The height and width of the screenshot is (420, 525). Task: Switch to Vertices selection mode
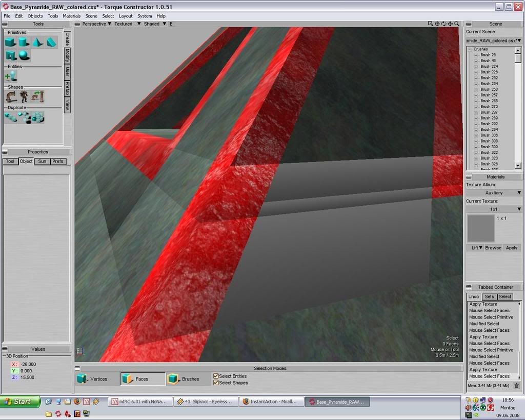tap(93, 379)
